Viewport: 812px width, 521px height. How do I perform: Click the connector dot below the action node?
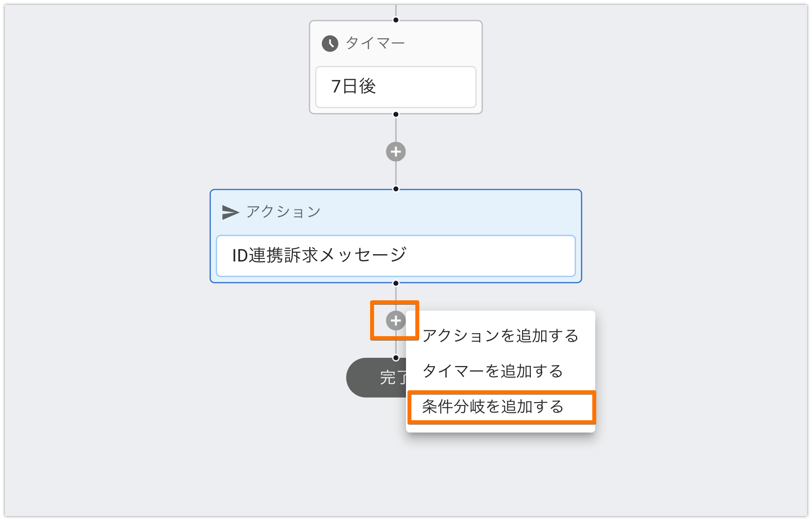(395, 284)
